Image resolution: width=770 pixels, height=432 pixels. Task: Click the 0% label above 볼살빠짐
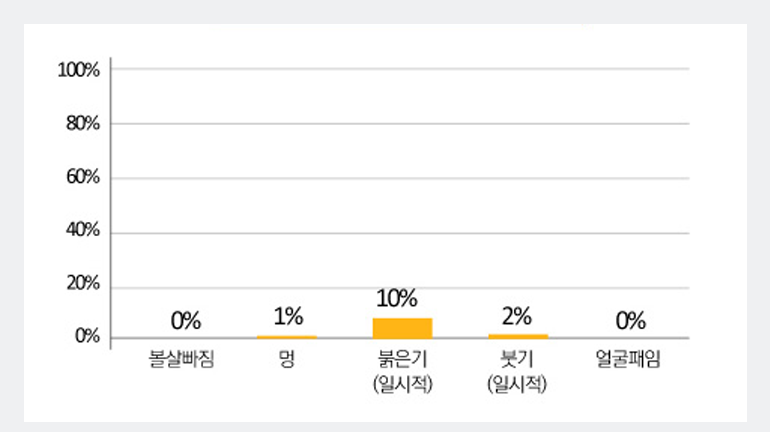coord(186,321)
